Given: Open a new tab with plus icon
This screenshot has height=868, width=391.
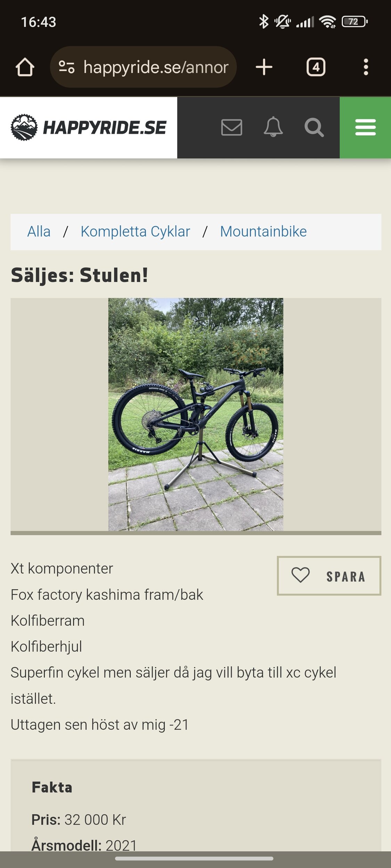Looking at the screenshot, I should (264, 67).
